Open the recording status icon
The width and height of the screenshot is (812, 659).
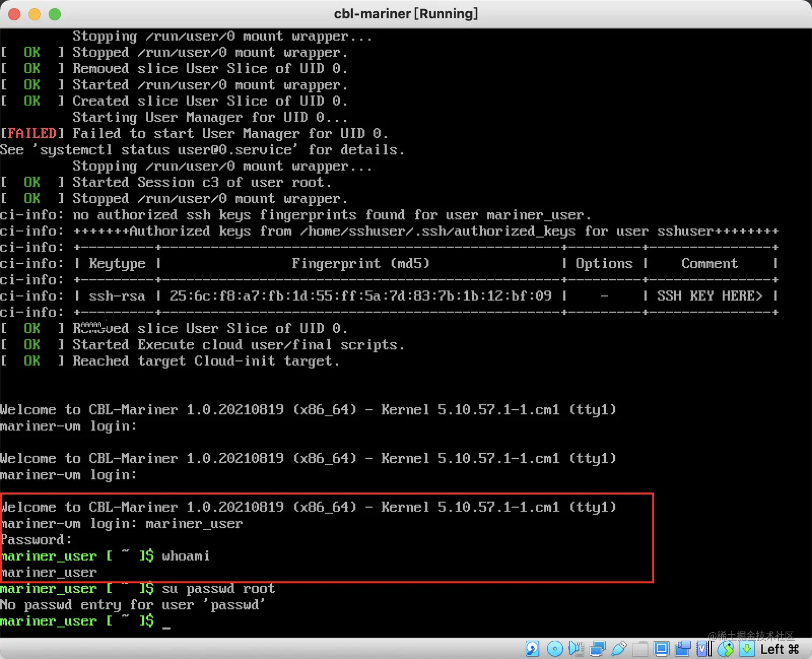click(683, 649)
